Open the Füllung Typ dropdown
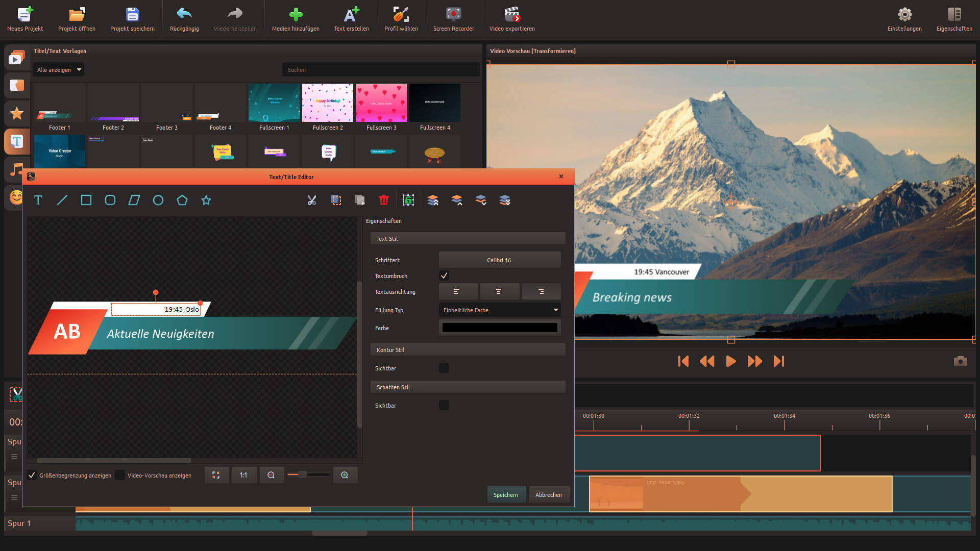Screen dimensions: 980x551 499,310
